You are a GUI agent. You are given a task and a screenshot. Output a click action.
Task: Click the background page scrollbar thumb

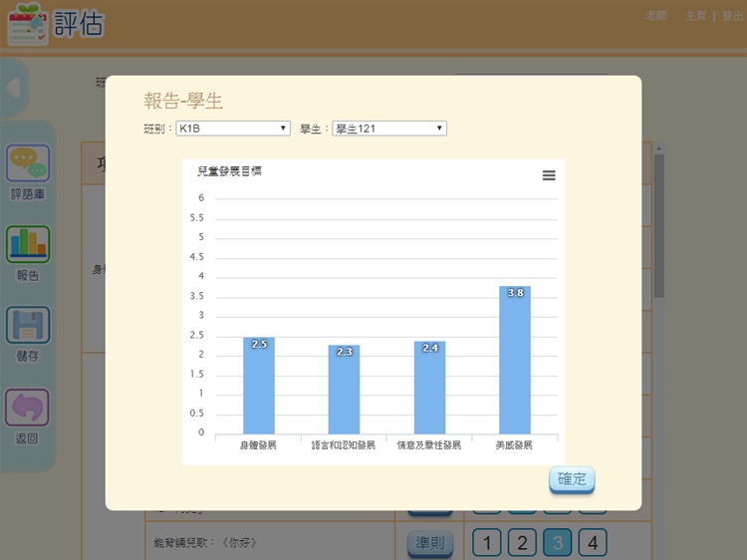[659, 226]
